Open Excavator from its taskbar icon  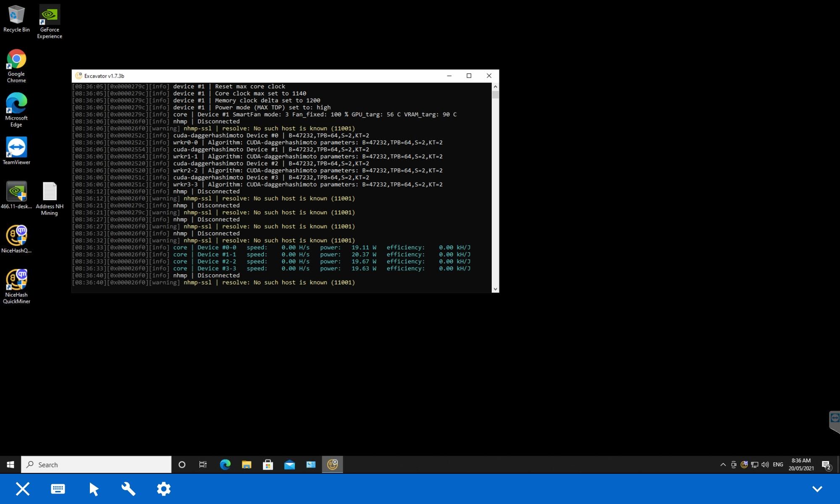point(332,465)
